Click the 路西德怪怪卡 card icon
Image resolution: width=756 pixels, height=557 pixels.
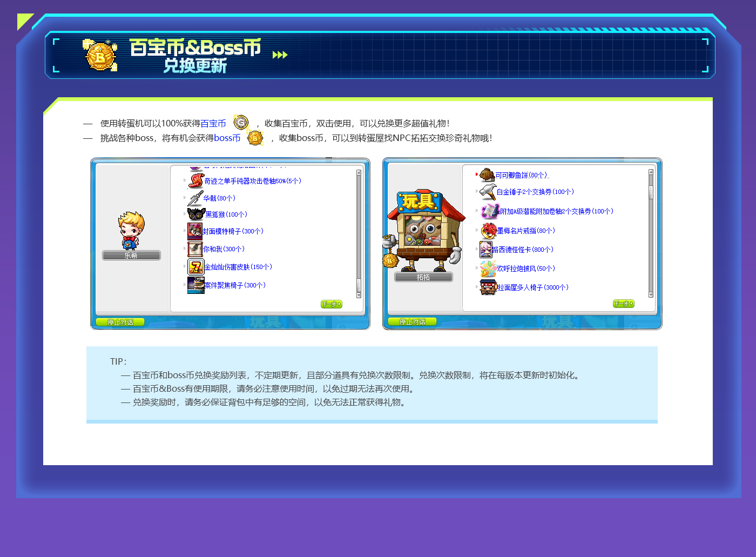[x=485, y=250]
